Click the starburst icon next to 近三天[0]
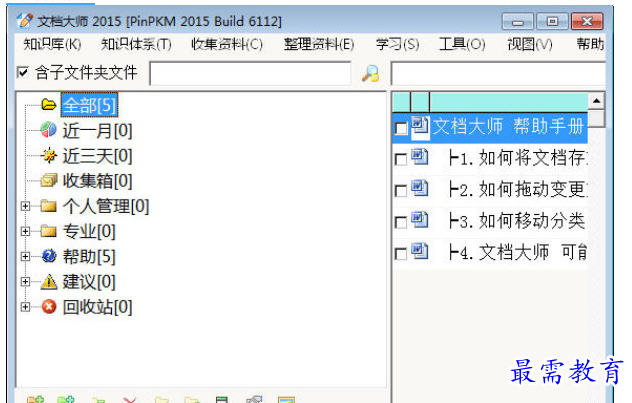 (49, 156)
